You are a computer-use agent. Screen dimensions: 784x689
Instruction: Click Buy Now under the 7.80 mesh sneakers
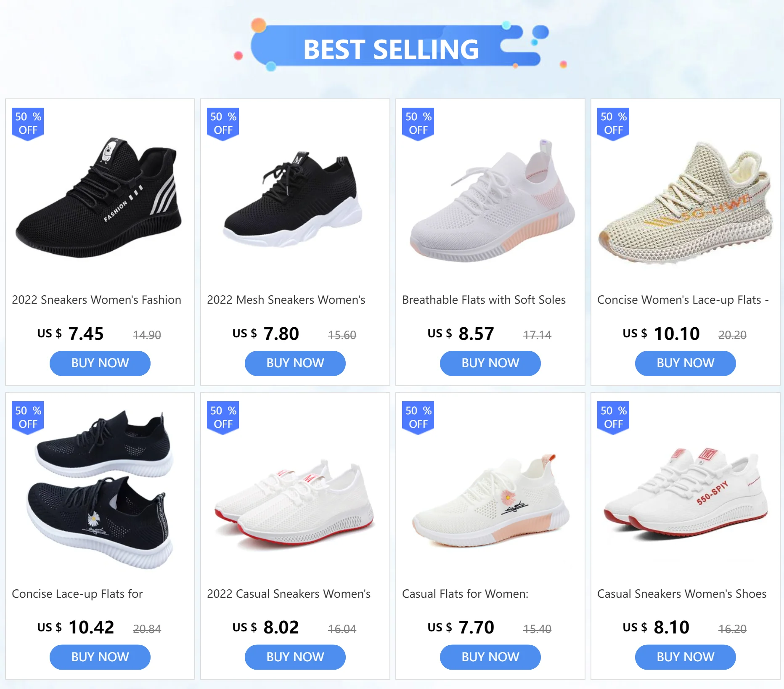(295, 363)
